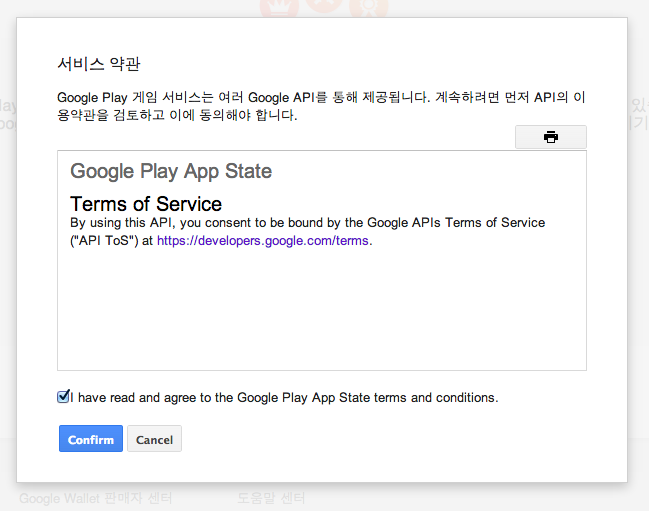
Task: Click the Google Wallet 판매자 센터 link behind dialog
Action: (x=96, y=498)
